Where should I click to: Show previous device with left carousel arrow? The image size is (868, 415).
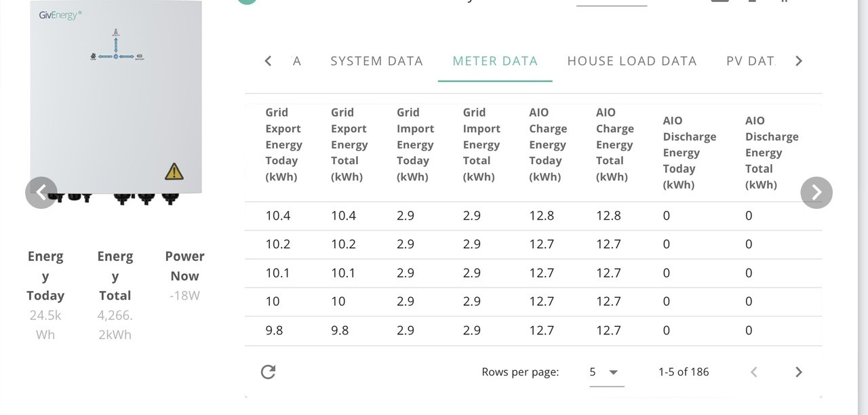click(x=41, y=193)
